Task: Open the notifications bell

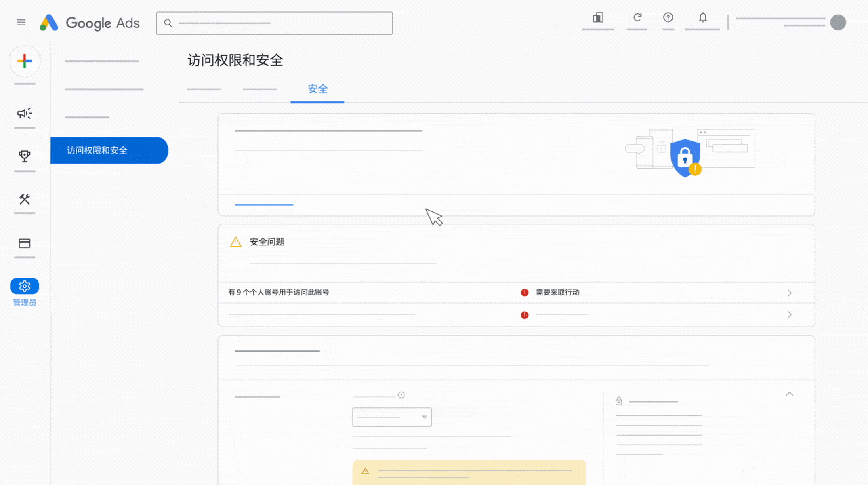Action: pyautogui.click(x=703, y=18)
